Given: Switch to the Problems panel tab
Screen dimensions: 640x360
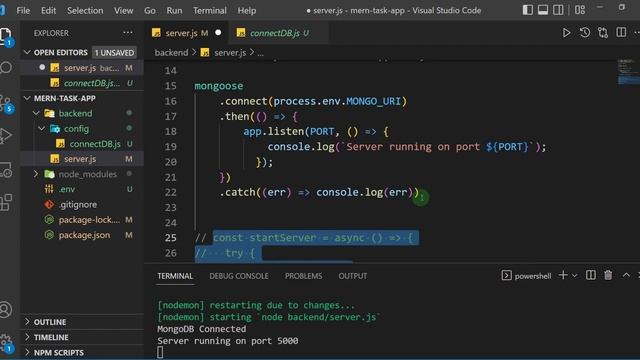Looking at the screenshot, I should [303, 276].
